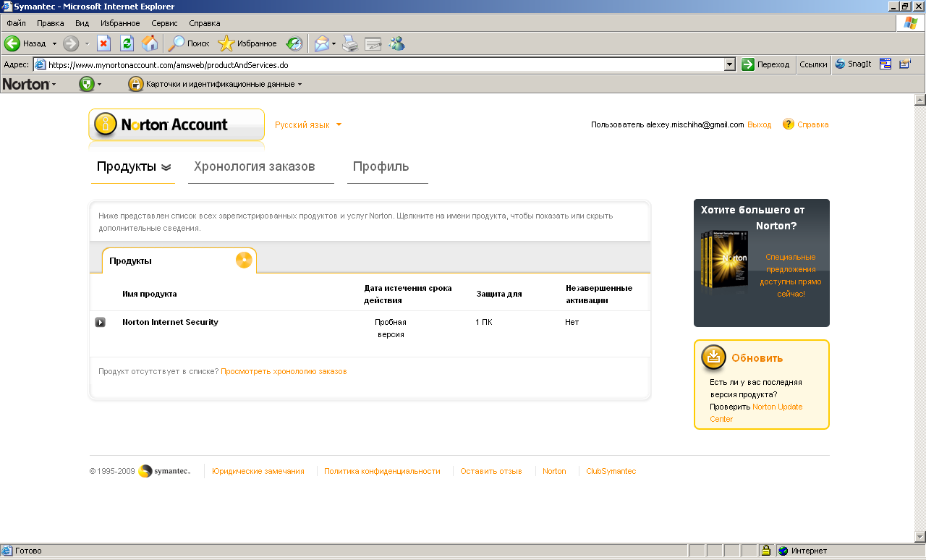Click the Norton Account logo
Viewport: 926px width, 560px height.
(x=177, y=124)
